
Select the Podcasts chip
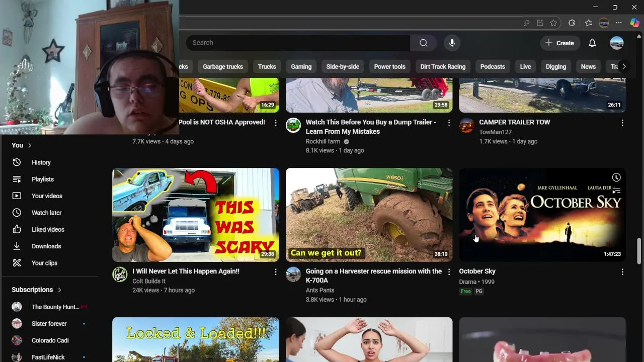(493, 66)
